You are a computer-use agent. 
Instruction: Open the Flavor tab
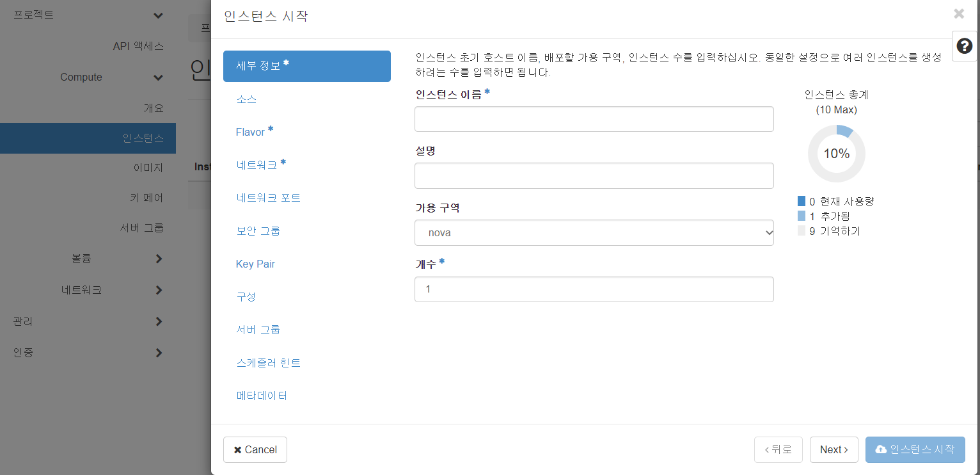(x=255, y=132)
